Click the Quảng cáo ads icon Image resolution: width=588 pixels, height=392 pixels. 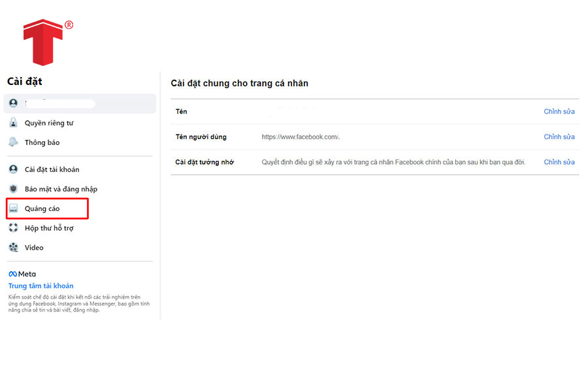tap(14, 208)
